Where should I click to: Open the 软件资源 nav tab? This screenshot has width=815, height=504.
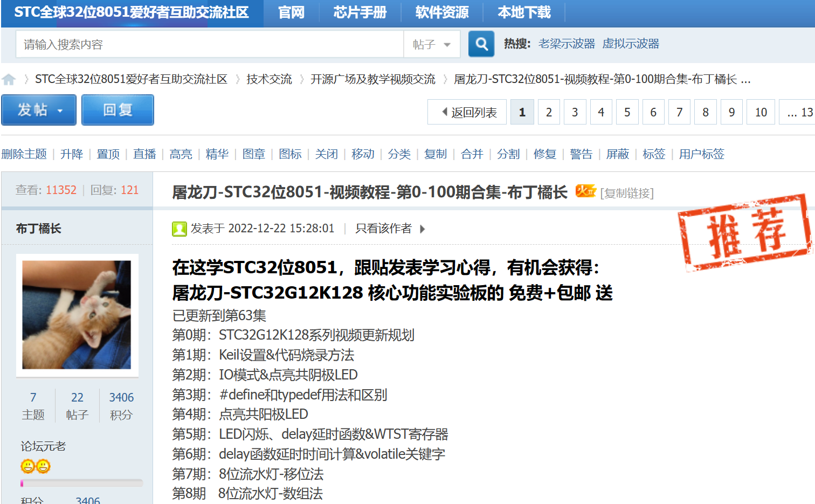pyautogui.click(x=442, y=12)
